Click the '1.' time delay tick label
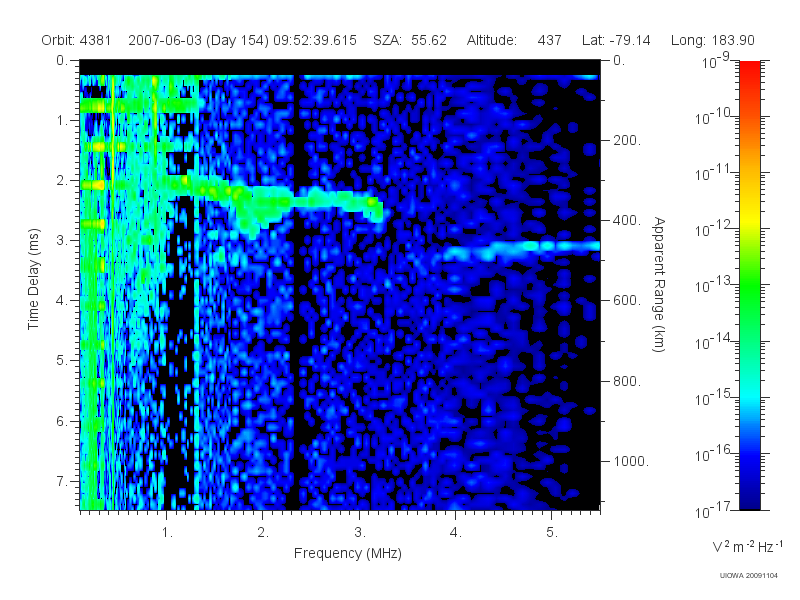Viewport: 800px width, 600px height. click(x=62, y=121)
